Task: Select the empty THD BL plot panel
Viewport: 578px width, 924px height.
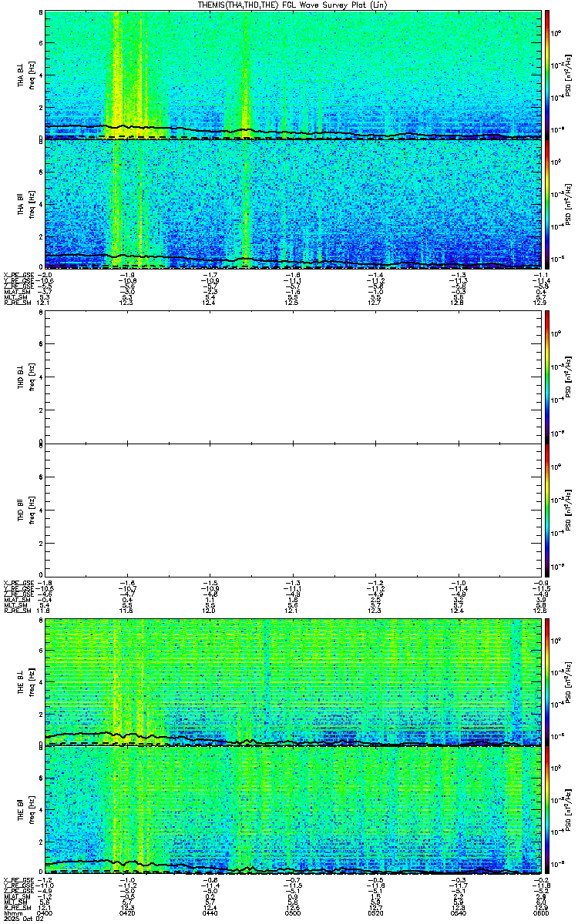Action: coord(293,377)
